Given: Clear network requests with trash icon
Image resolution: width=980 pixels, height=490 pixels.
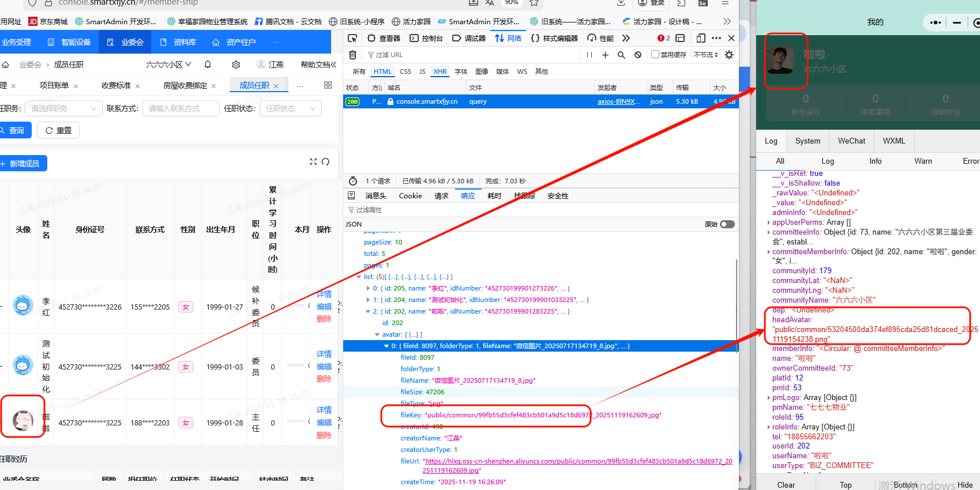Looking at the screenshot, I should point(352,55).
